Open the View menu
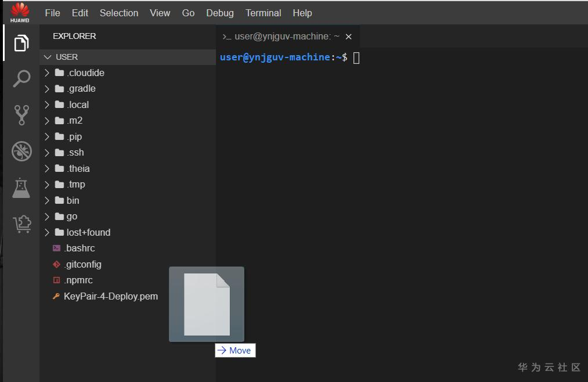 pos(160,13)
